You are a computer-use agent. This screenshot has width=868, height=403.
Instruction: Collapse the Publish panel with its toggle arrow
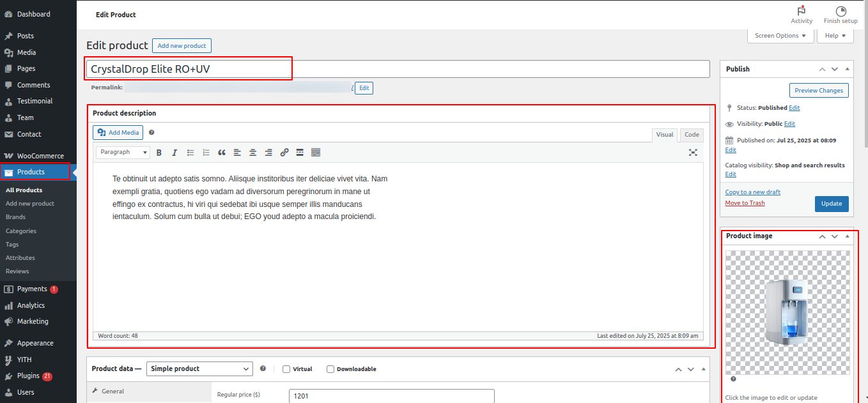tap(848, 69)
